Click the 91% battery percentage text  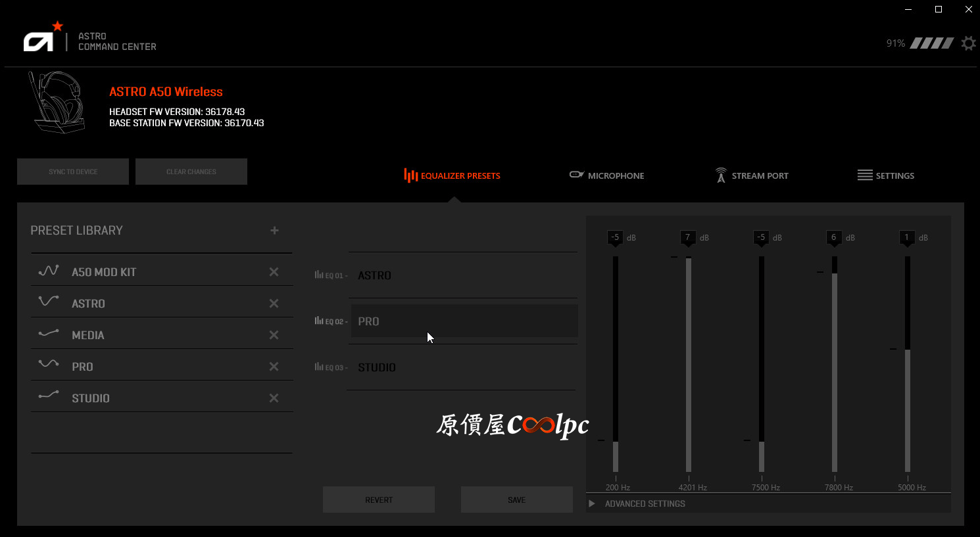point(896,43)
